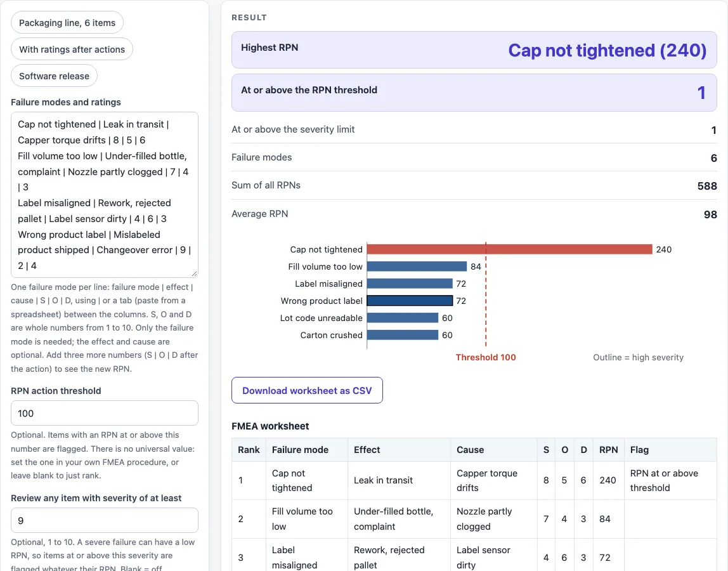Click the "Average RPN" label

259,214
